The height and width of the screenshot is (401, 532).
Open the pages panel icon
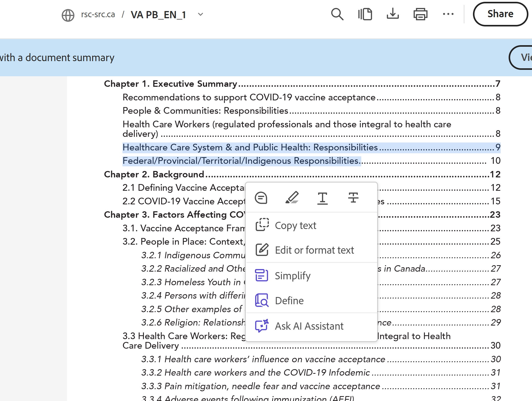(365, 14)
